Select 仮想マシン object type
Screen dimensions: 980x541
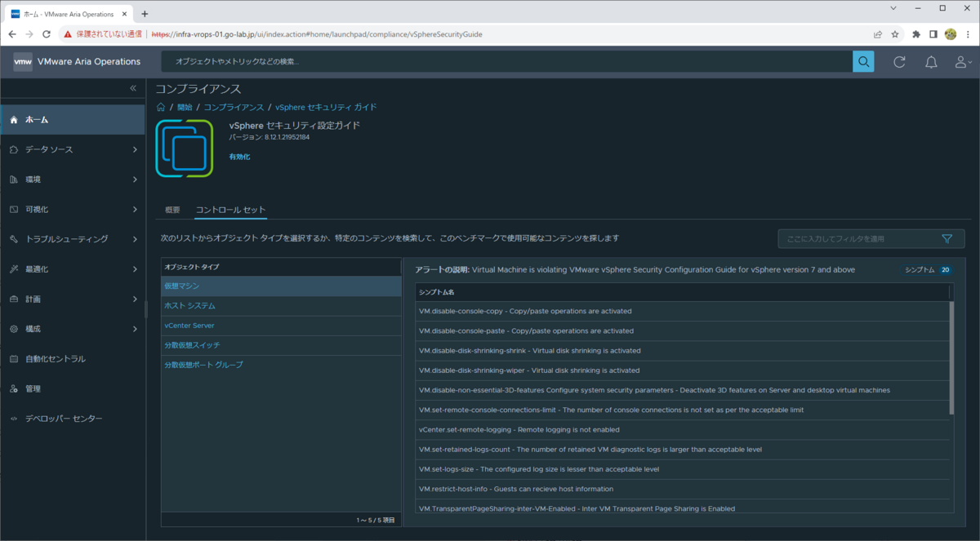[x=281, y=286]
